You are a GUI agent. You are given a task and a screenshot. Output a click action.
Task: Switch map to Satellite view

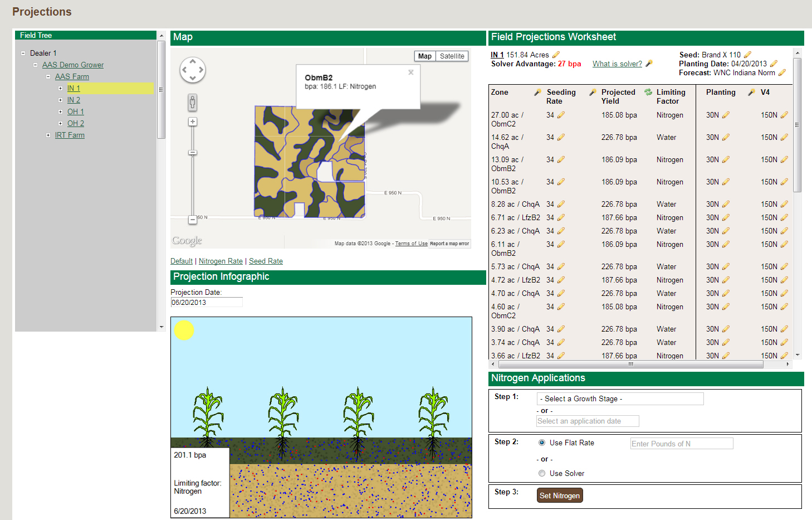(x=452, y=56)
